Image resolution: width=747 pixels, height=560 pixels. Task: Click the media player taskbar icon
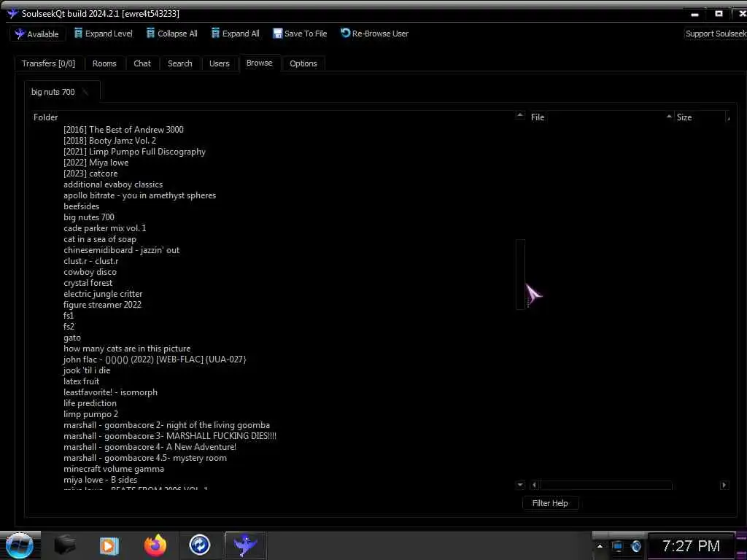point(109,545)
